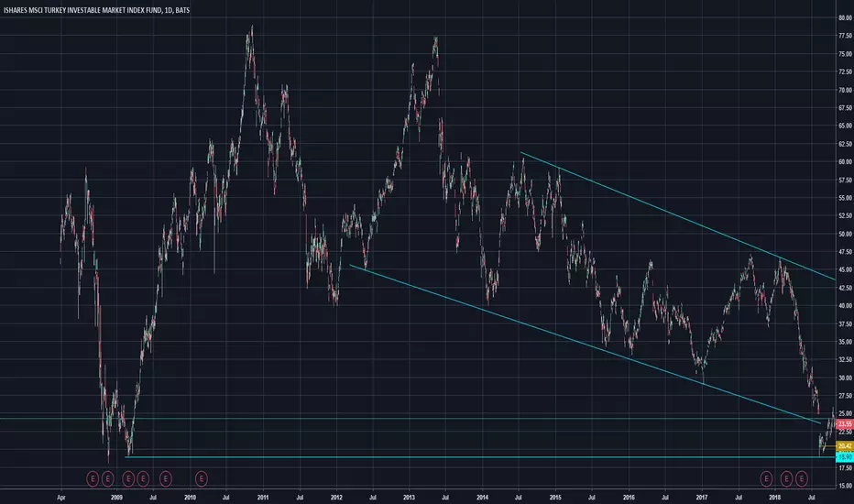Click the 2017 label on time axis
Screen dimensions: 854x504
pyautogui.click(x=702, y=497)
